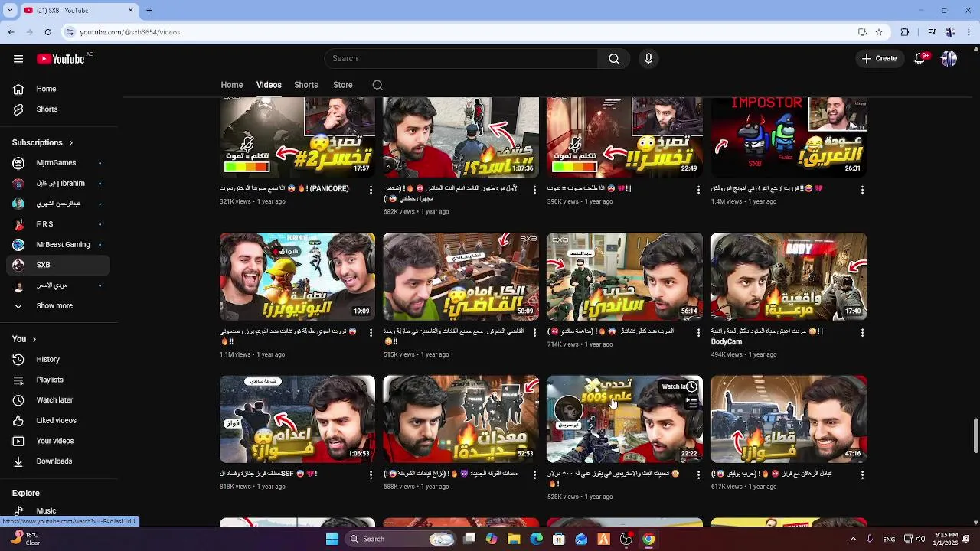Open History in the sidebar

click(x=58, y=359)
